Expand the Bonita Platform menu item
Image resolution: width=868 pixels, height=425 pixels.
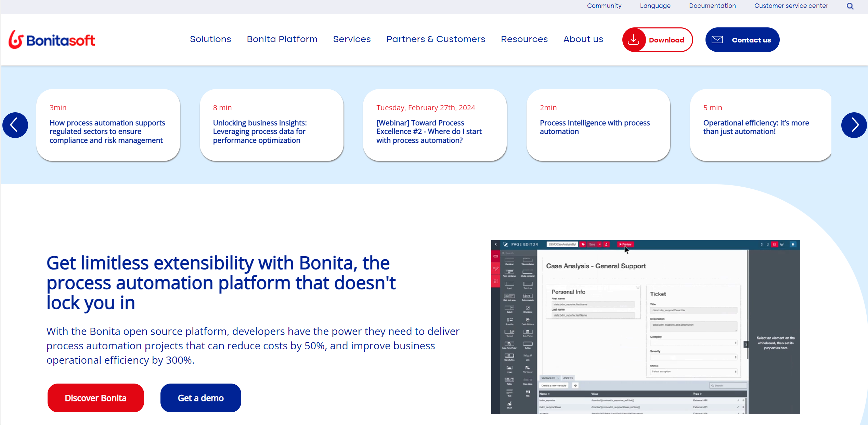coord(282,39)
